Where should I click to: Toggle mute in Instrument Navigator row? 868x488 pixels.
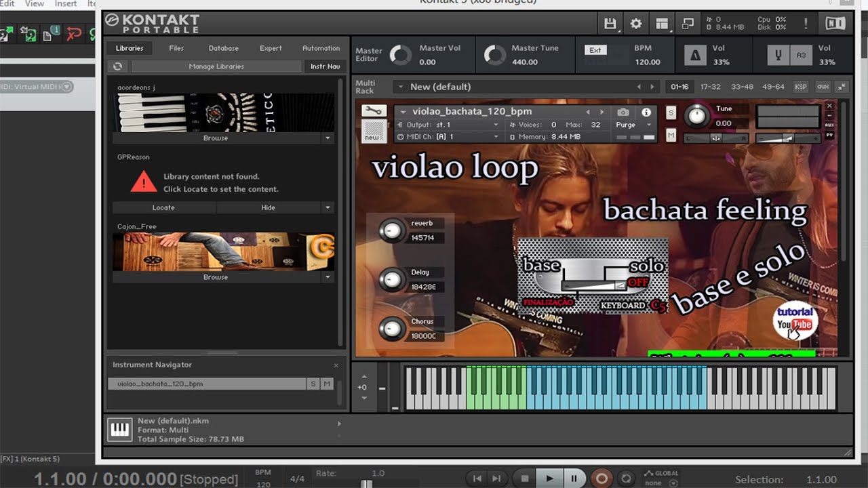pyautogui.click(x=327, y=384)
